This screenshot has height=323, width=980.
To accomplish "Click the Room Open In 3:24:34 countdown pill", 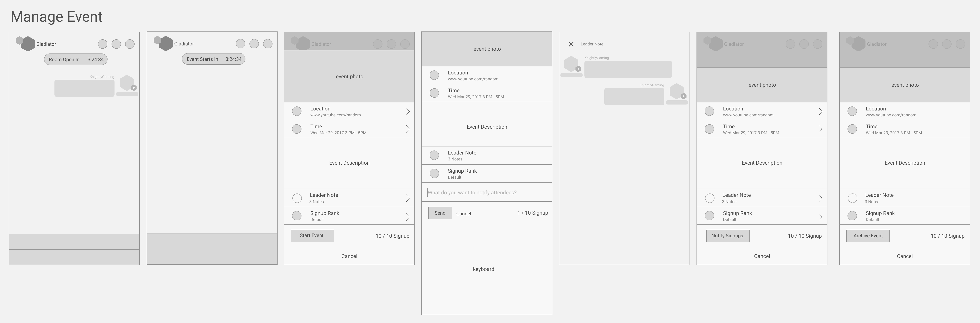I will (x=76, y=59).
